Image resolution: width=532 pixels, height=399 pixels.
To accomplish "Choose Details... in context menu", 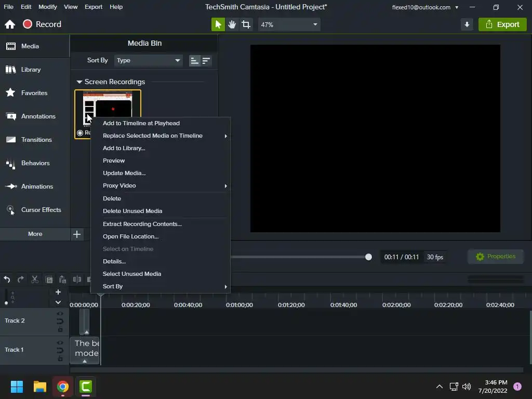I will tap(161, 261).
